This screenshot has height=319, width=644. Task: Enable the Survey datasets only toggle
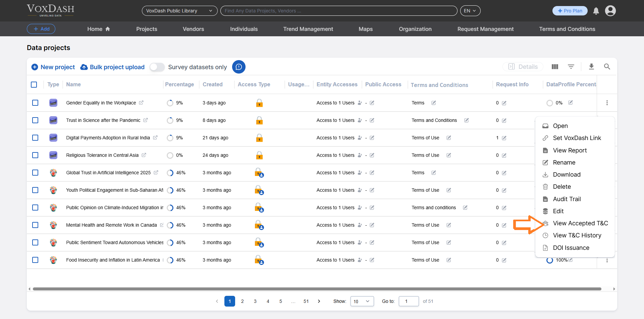tap(157, 67)
